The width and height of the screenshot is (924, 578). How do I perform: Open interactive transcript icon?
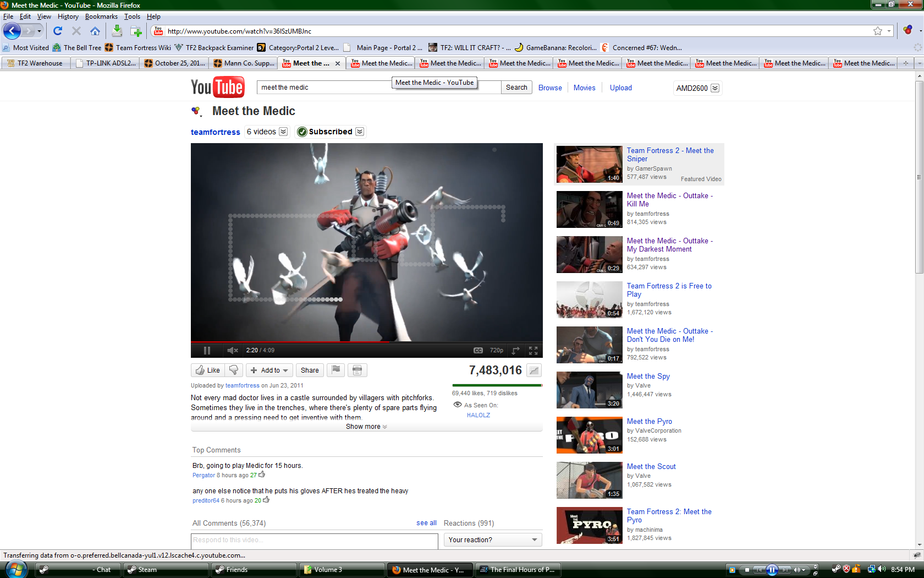click(357, 370)
